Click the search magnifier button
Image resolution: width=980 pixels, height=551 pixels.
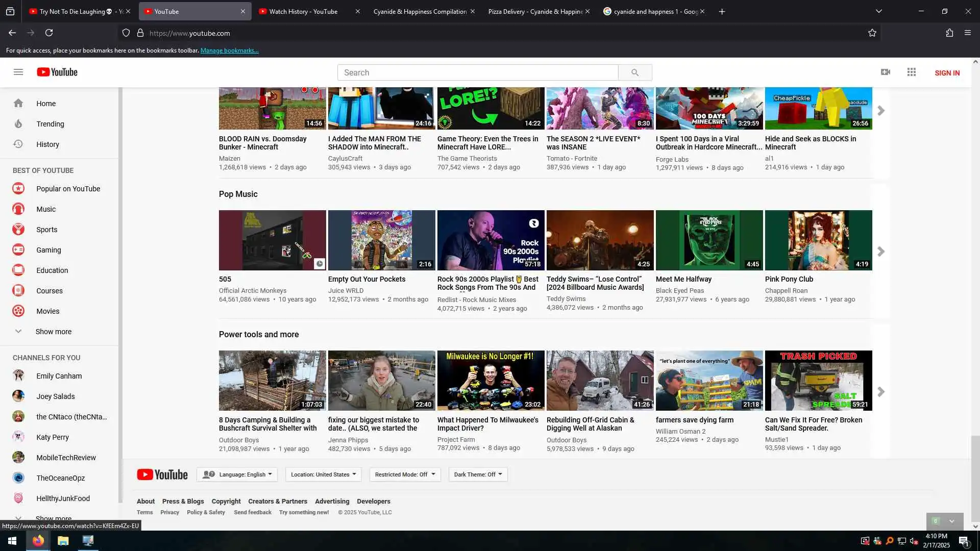coord(634,72)
